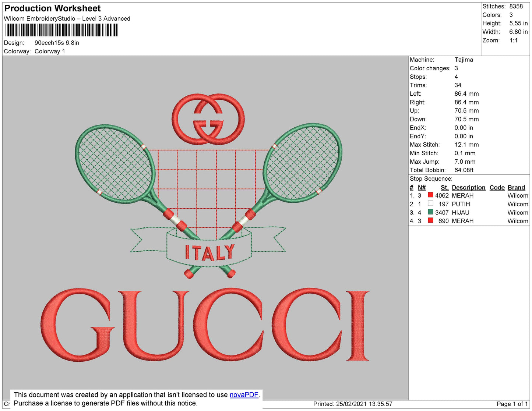Click the Stops value 4
The height and width of the screenshot is (411, 532).
click(456, 77)
